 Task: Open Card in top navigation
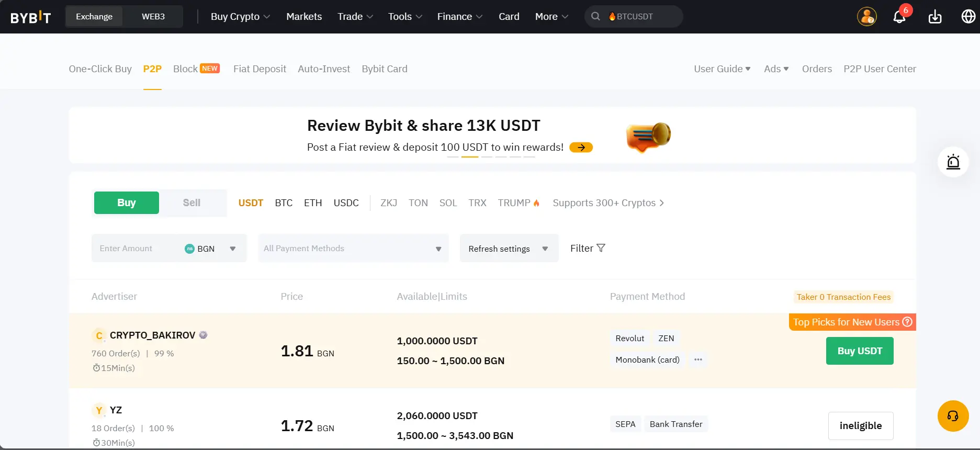pos(509,17)
